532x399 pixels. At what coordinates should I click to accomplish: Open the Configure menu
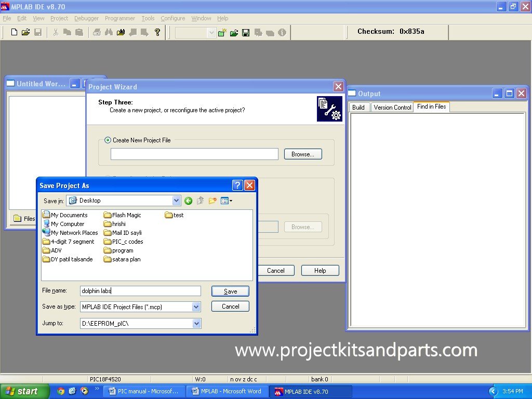(x=172, y=18)
